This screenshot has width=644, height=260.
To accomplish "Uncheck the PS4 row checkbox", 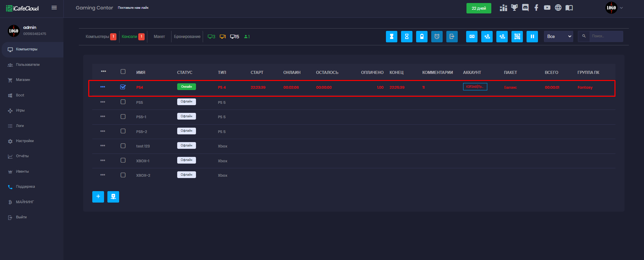I will coord(123,87).
